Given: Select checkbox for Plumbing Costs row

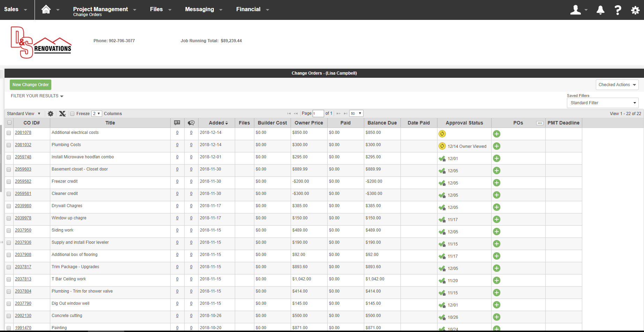Looking at the screenshot, I should 9,145.
